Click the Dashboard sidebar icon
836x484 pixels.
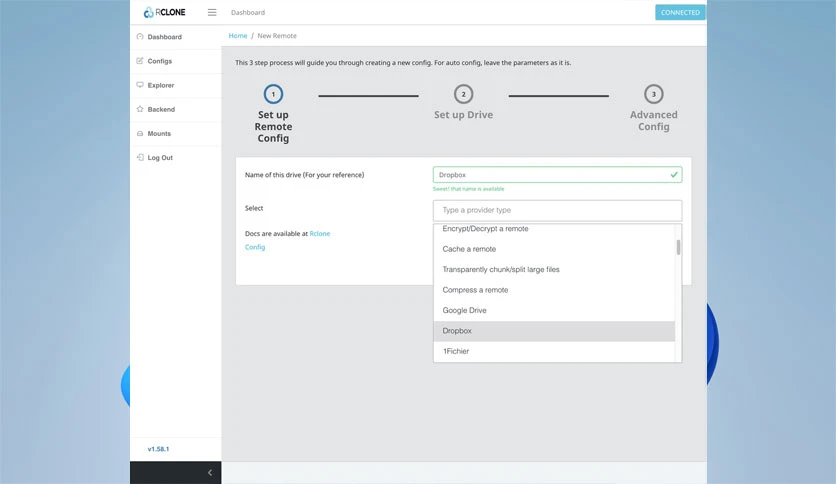click(140, 36)
